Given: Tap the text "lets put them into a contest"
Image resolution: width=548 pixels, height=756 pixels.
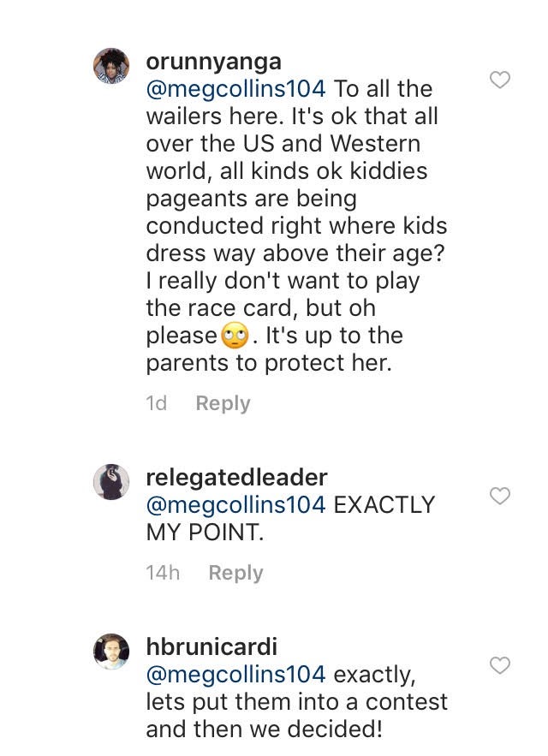Looking at the screenshot, I should 296,702.
